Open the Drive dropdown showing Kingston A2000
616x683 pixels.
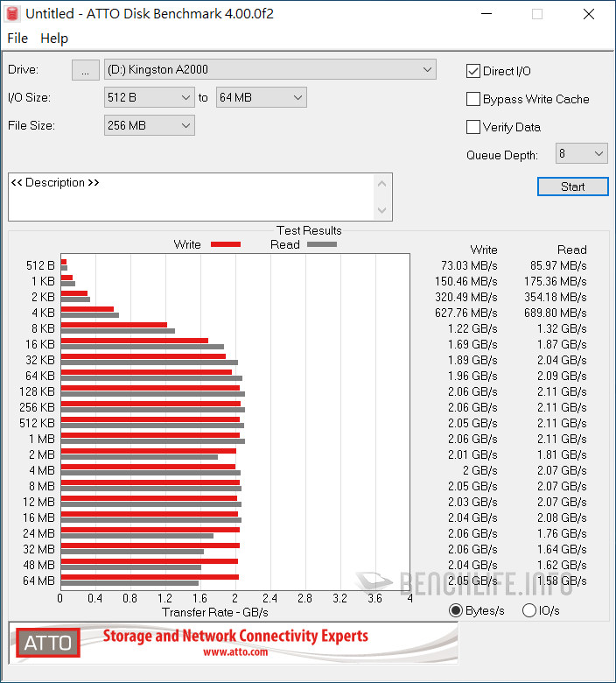coord(269,70)
